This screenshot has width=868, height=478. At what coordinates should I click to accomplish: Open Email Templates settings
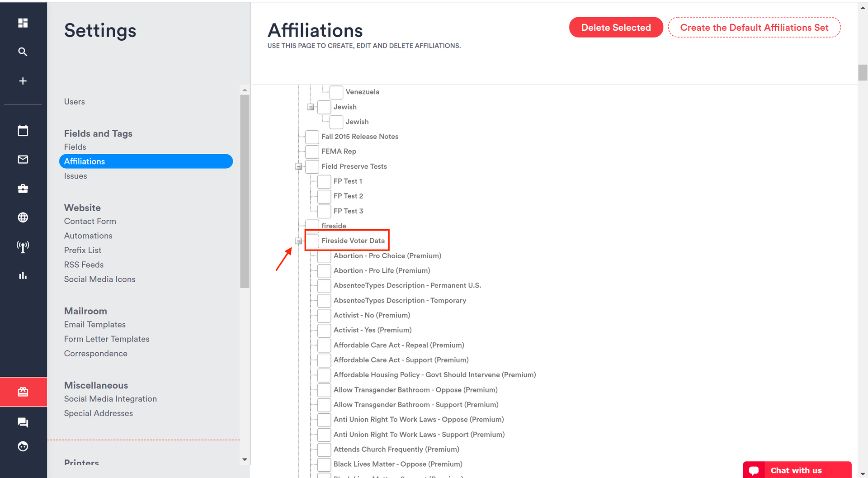pos(95,324)
